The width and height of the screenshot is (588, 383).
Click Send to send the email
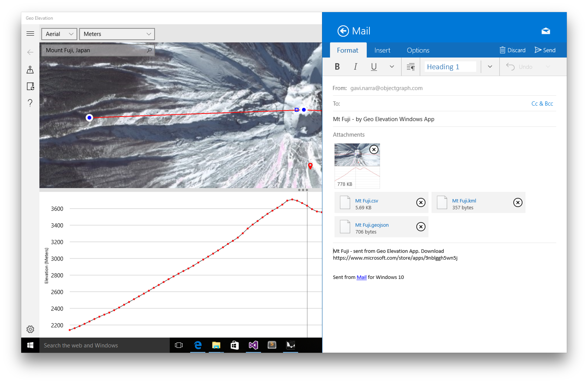coord(545,50)
